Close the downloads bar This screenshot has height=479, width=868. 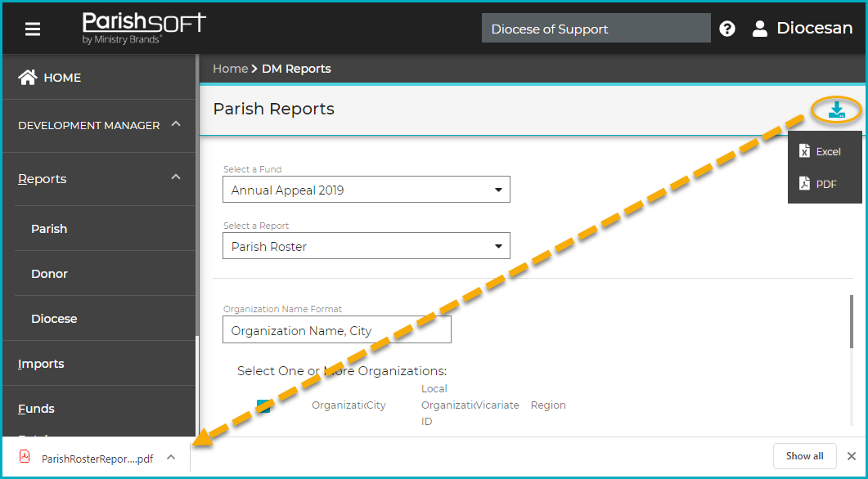pos(852,456)
